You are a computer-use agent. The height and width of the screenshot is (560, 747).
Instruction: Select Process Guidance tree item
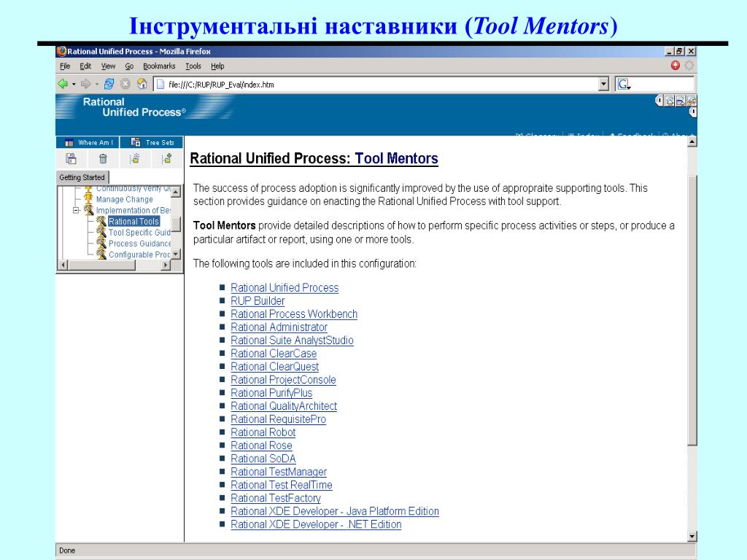(139, 244)
